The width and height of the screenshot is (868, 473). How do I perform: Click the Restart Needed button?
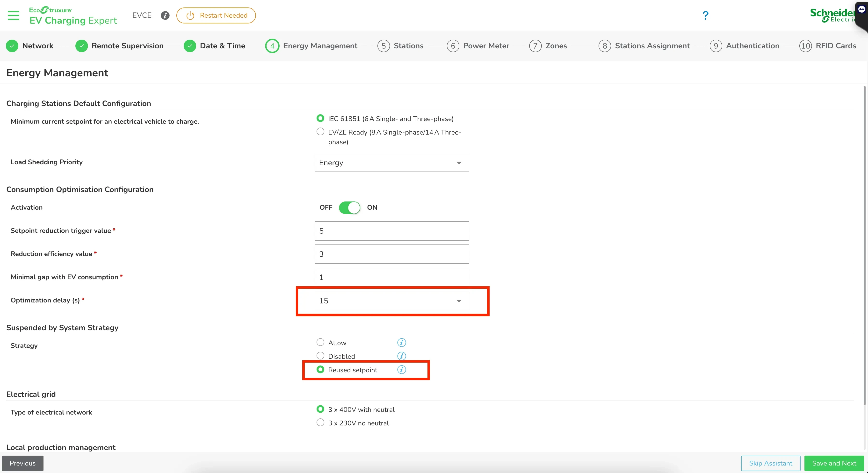(x=216, y=15)
